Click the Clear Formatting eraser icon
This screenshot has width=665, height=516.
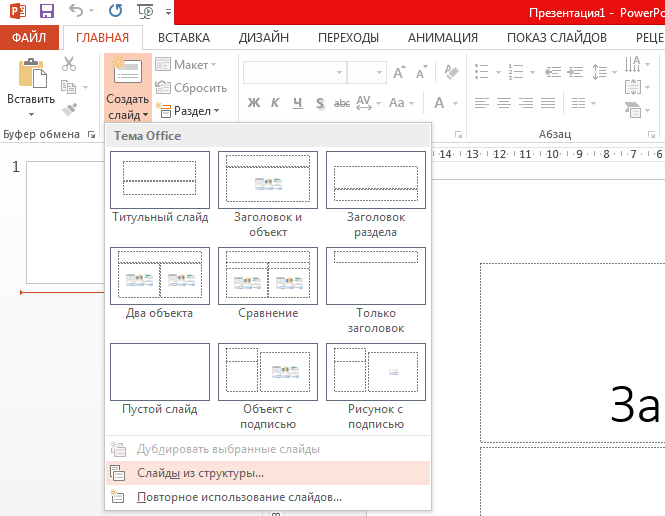pos(452,73)
